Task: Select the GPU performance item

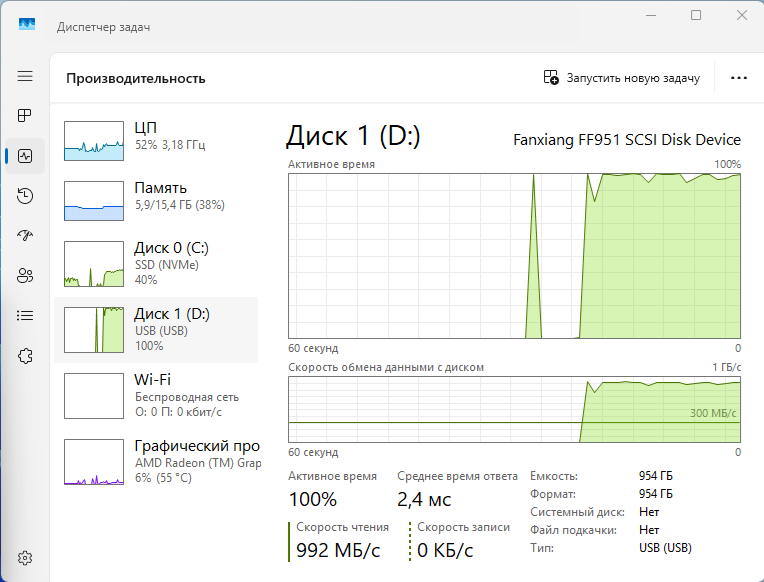Action: (x=156, y=461)
